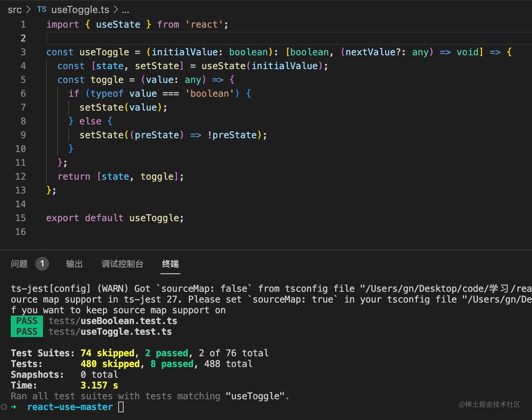Switch to the 问题 problems tab
The height and width of the screenshot is (420, 532).
click(19, 264)
